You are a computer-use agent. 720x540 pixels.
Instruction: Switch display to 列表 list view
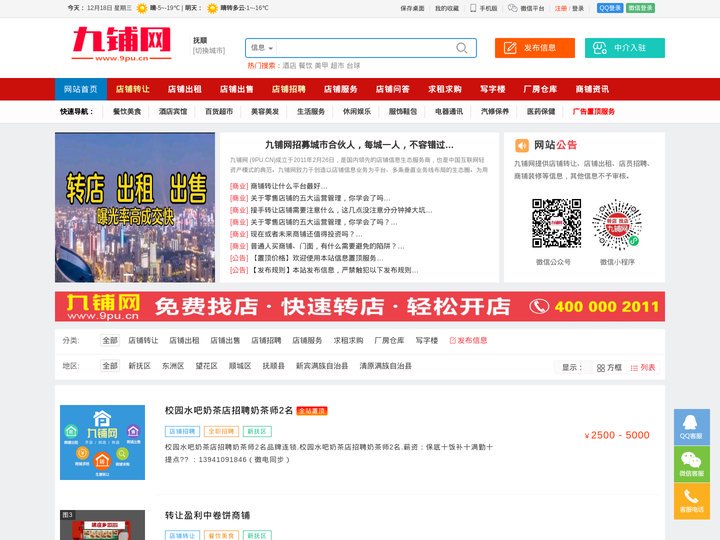click(643, 368)
